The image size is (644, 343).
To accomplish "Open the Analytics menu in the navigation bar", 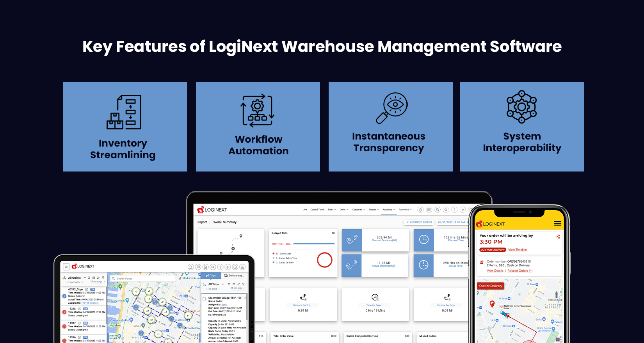I will click(x=389, y=210).
